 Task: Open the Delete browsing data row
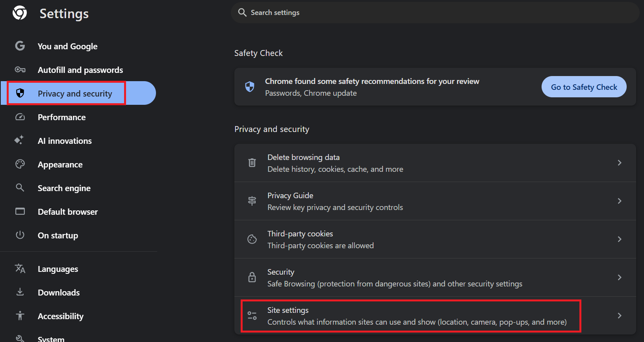[x=435, y=163]
